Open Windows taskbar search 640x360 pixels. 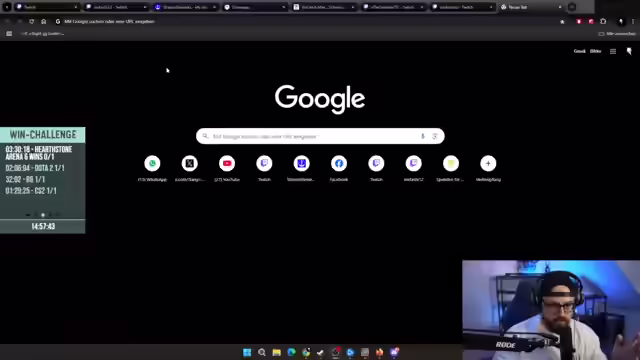point(262,352)
